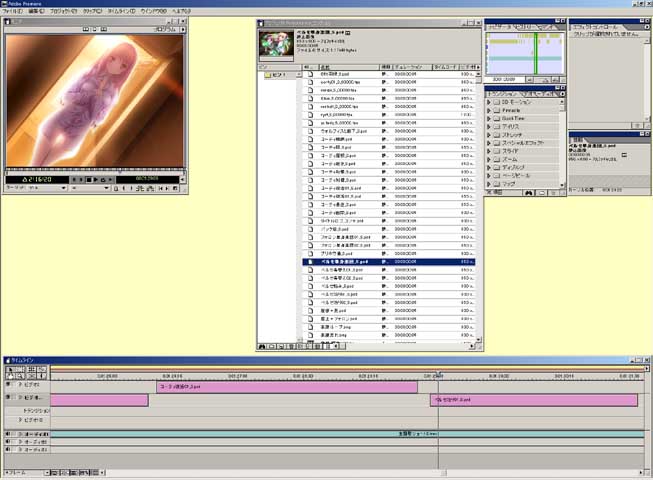653x480 pixels.
Task: Open the Monitor target video dropdown
Action: click(36, 188)
